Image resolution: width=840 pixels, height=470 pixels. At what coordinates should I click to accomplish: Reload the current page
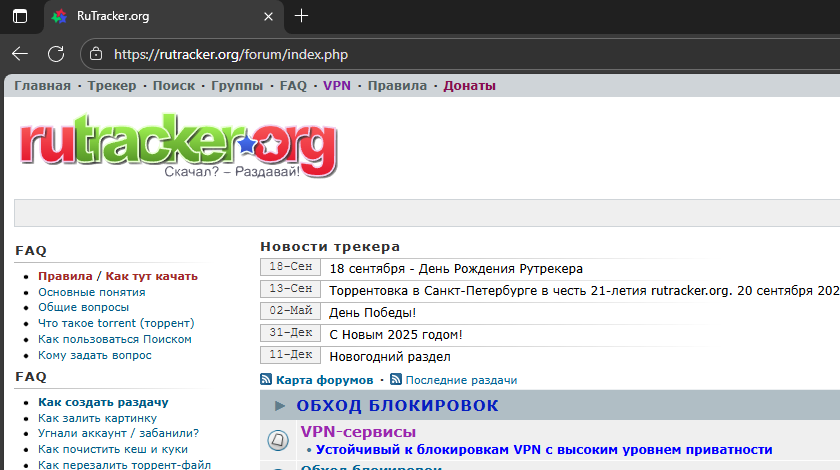pos(56,54)
